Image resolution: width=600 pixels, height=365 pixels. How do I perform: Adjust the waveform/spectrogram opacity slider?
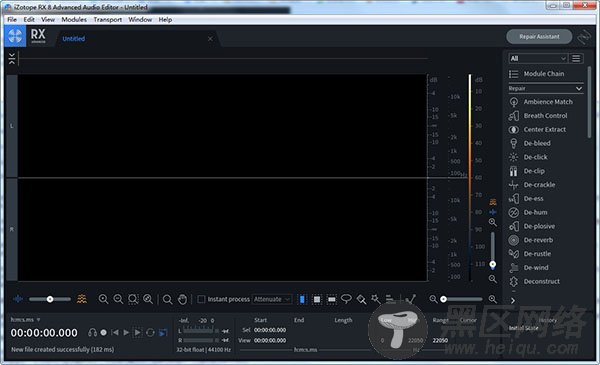coord(50,299)
